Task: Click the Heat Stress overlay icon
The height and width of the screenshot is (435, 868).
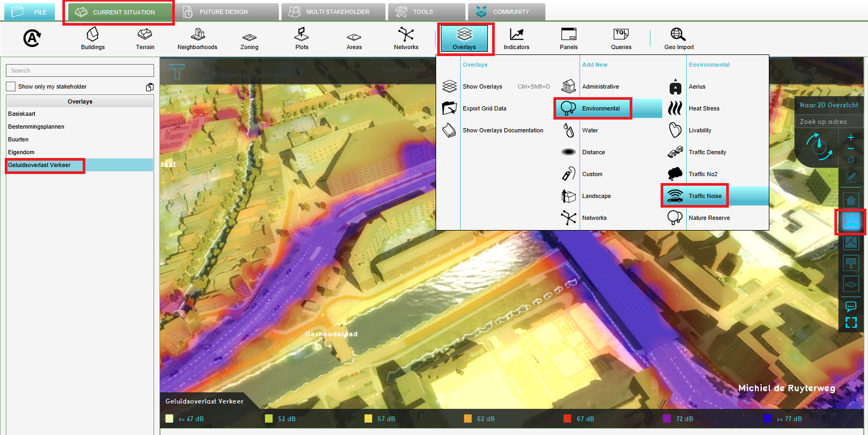Action: [675, 108]
